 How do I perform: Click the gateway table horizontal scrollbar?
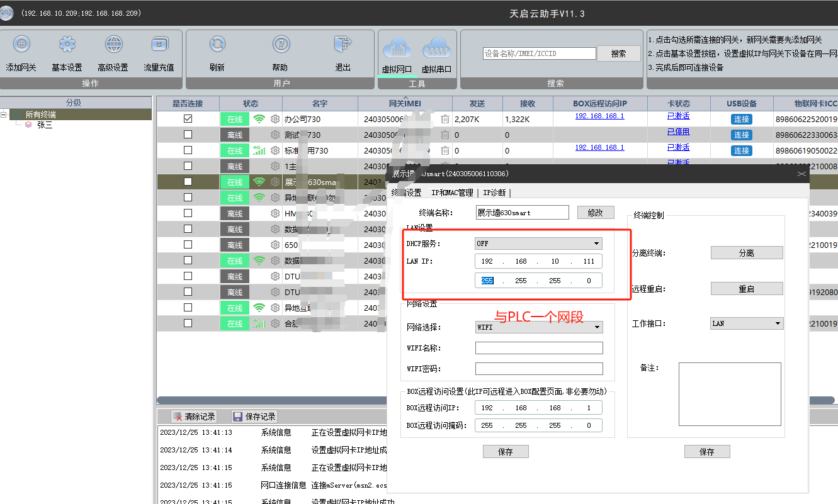[x=271, y=400]
